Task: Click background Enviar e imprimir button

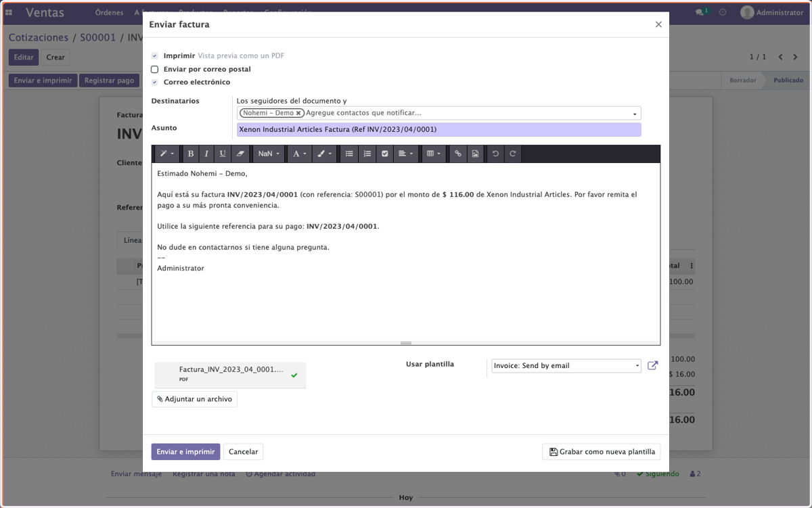Action: [43, 80]
